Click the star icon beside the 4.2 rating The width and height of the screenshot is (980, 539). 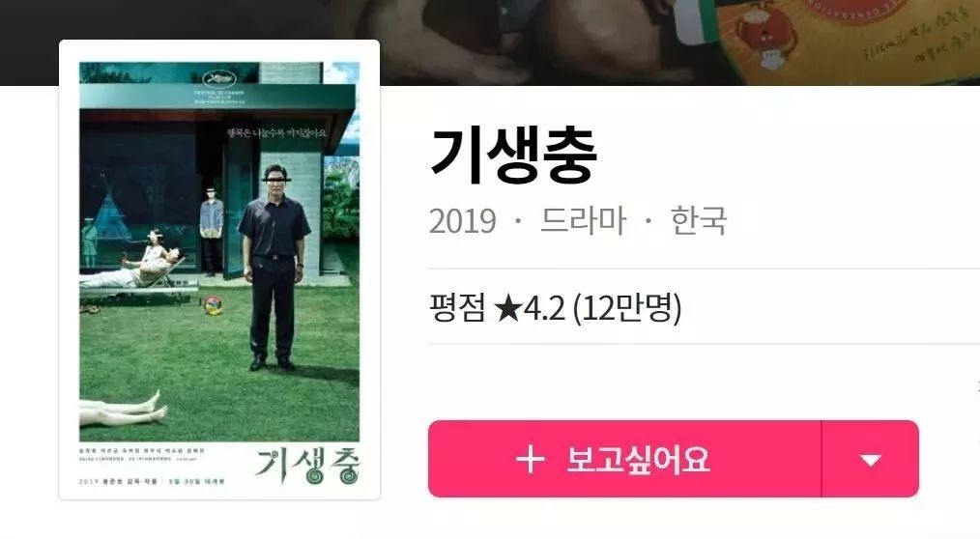pos(506,308)
